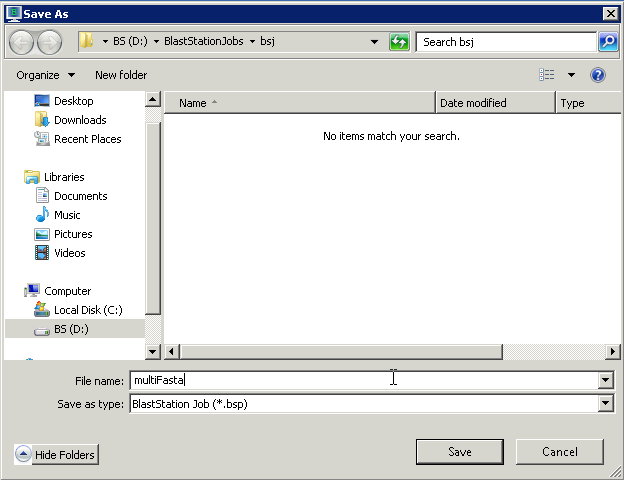Open view options dropdown arrow
This screenshot has height=480, width=624.
click(x=571, y=75)
